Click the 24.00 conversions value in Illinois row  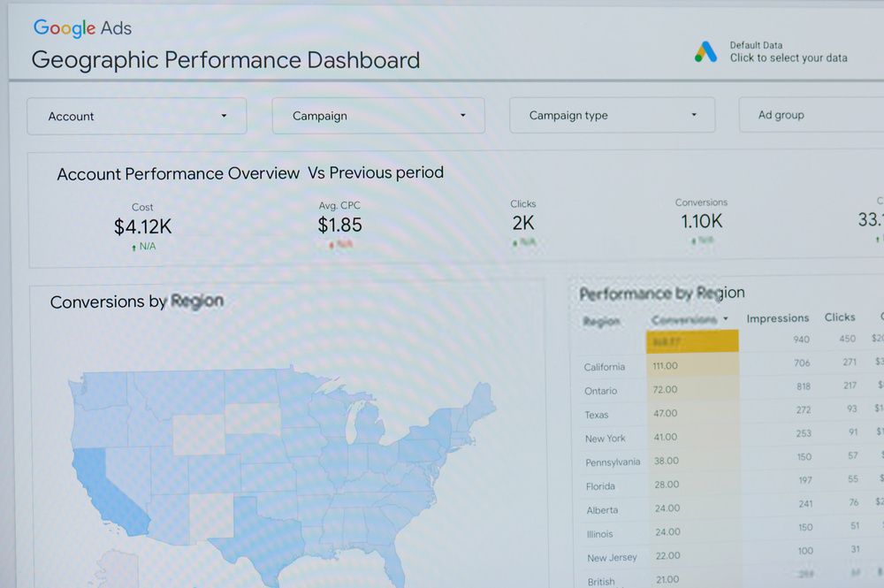[x=667, y=531]
